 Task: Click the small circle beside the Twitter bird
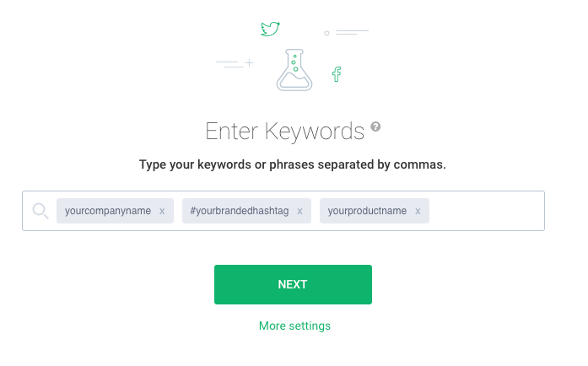pyautogui.click(x=326, y=33)
